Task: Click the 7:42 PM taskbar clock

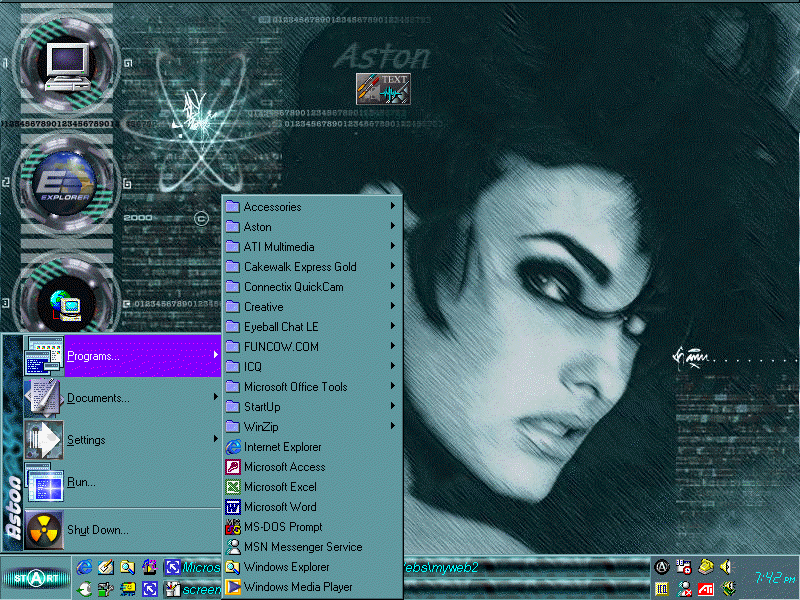Action: [x=774, y=578]
